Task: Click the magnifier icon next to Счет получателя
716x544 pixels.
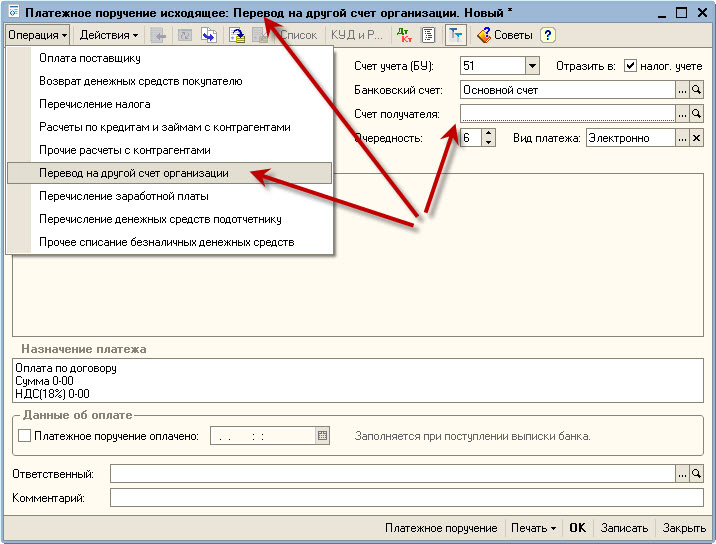Action: 697,114
